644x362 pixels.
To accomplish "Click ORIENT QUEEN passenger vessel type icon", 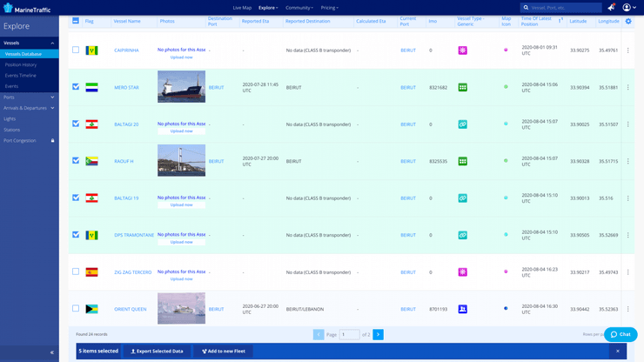I will click(x=462, y=309).
